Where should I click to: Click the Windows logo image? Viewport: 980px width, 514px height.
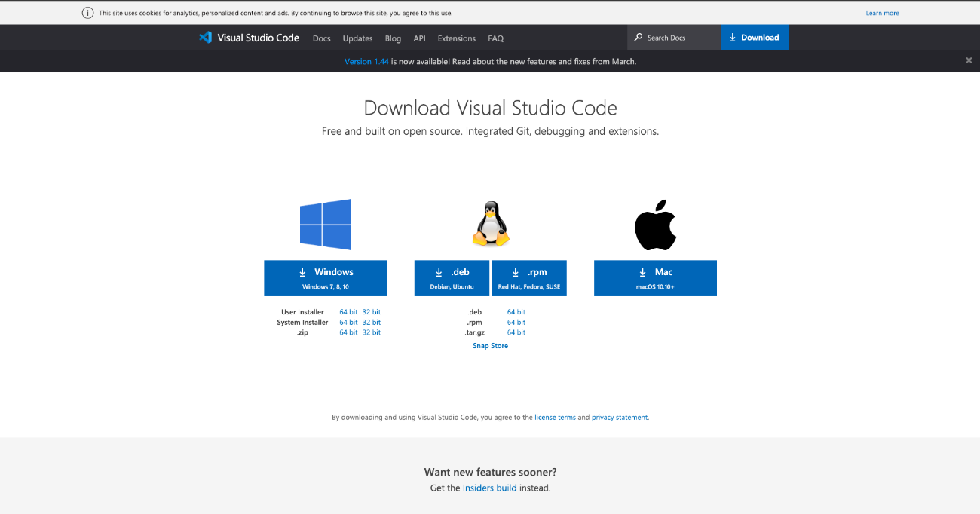tap(326, 225)
